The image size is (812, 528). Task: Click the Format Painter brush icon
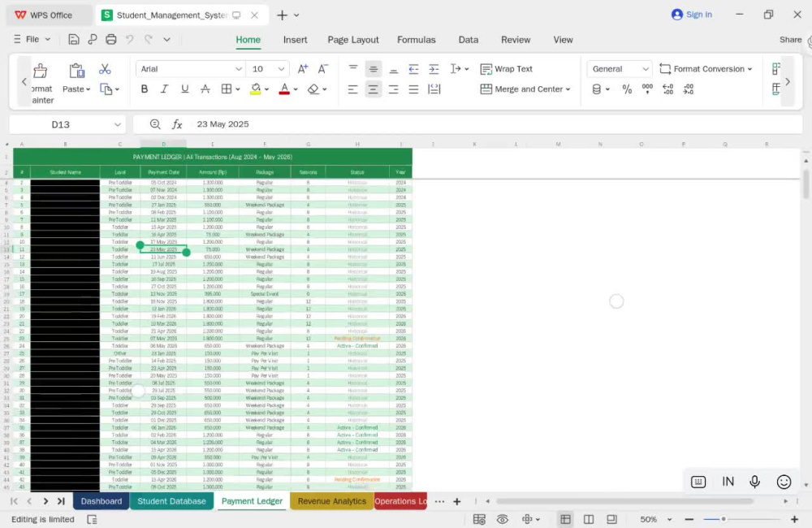click(x=41, y=71)
